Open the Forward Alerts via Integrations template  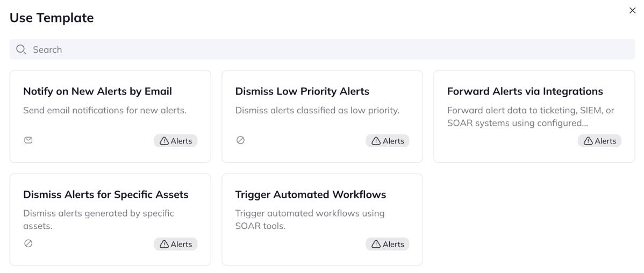click(x=534, y=117)
